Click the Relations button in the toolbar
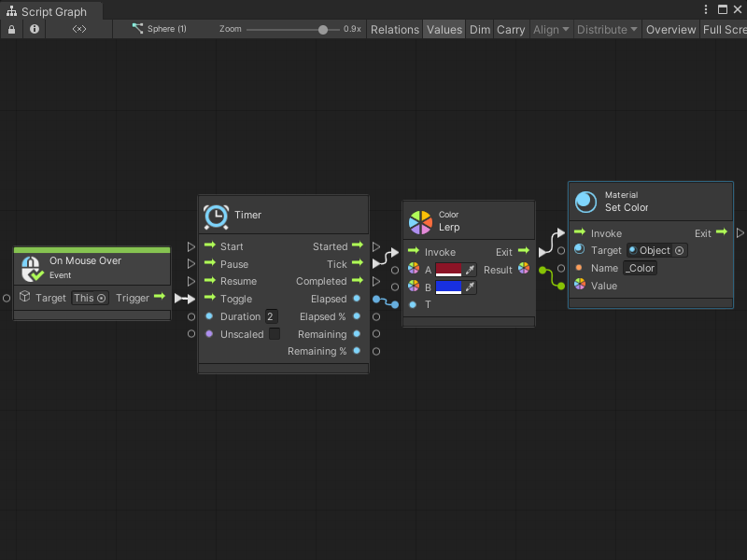Screen dimensions: 747x560 (394, 29)
